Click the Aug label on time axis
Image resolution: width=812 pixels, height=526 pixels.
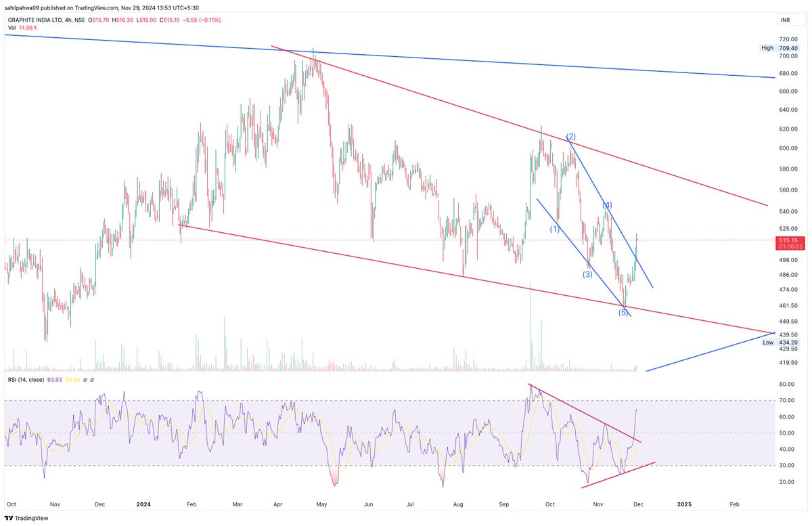coord(459,504)
